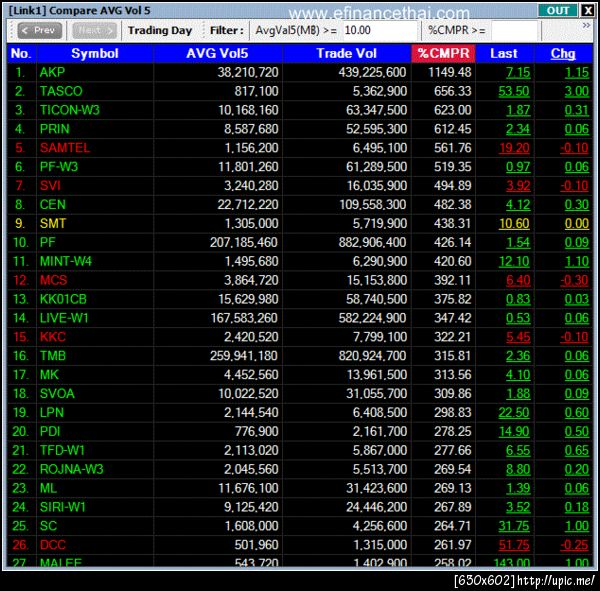600x591 pixels.
Task: Click the Prev navigation button
Action: tap(40, 30)
